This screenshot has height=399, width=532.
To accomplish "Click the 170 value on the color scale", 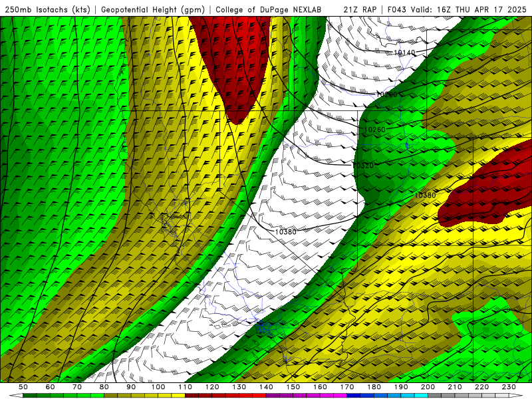I will [x=347, y=387].
